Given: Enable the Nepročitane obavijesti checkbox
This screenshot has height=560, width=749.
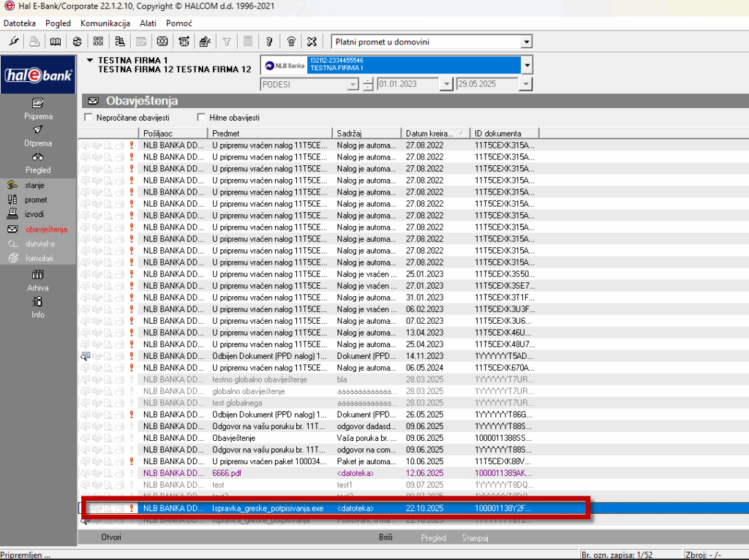Looking at the screenshot, I should pos(89,118).
